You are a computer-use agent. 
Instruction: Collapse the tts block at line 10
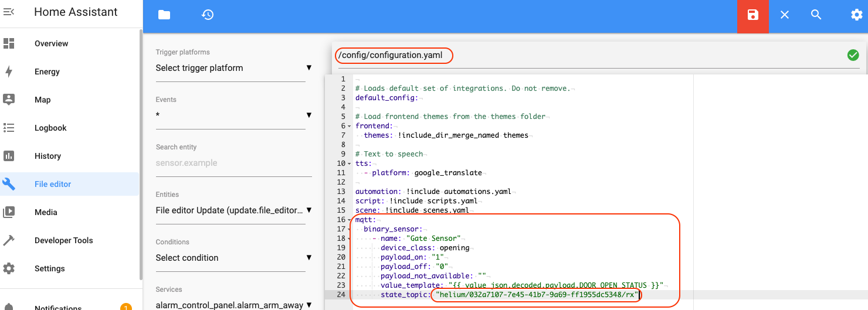(350, 163)
